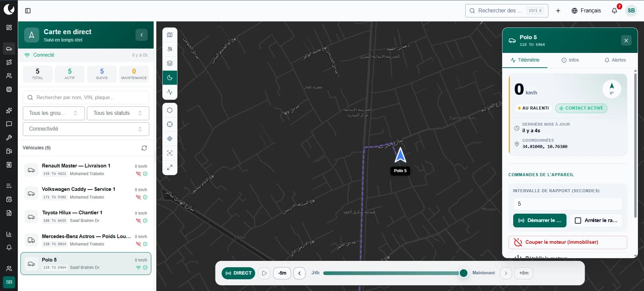
Task: Open the sparkle AI icon in the sidebar
Action: click(9, 111)
